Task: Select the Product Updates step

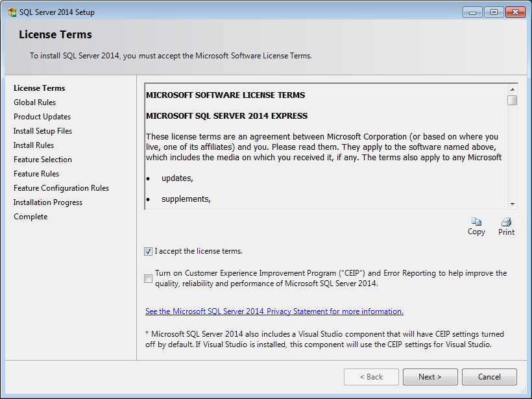Action: pos(42,117)
